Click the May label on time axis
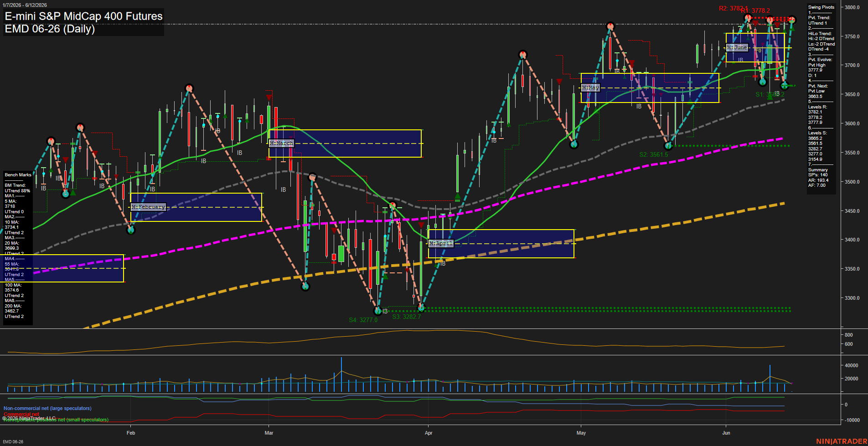This screenshot has height=446, width=868. (581, 433)
